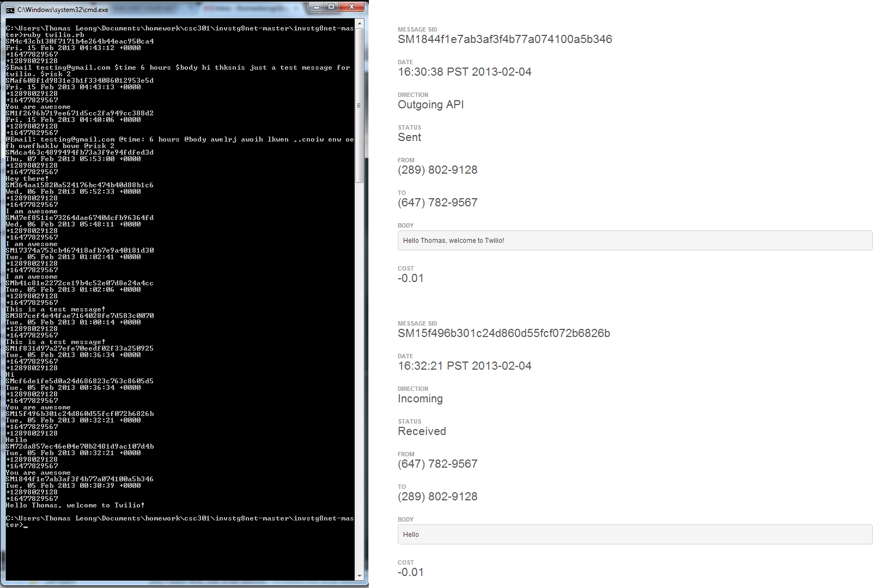Image resolution: width=875 pixels, height=588 pixels.
Task: Click the cmd.exe title bar icon
Action: pos(10,10)
